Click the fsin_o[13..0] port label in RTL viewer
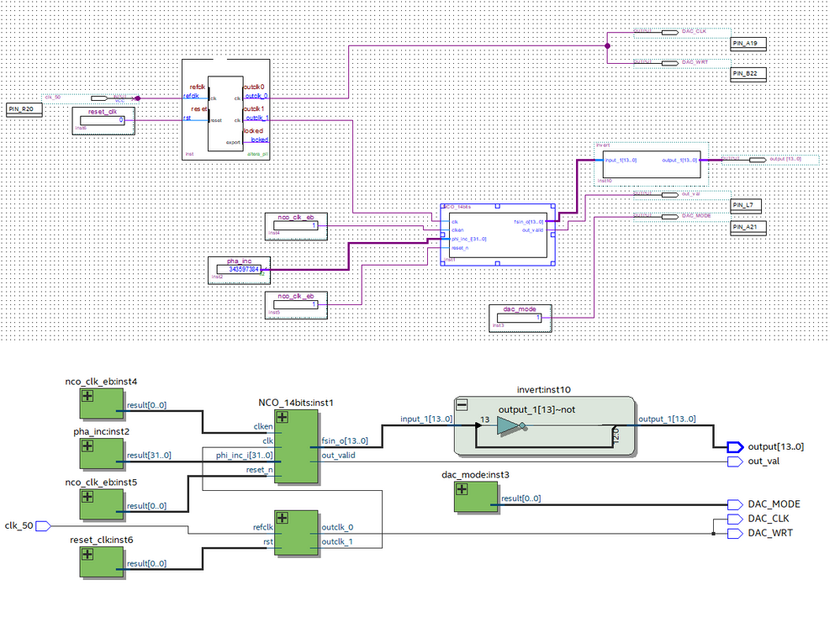 point(345,440)
